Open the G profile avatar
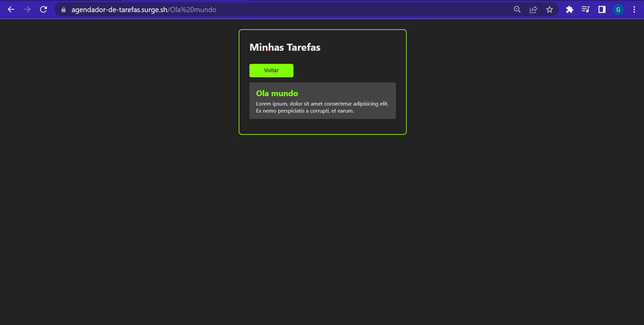 coord(618,10)
